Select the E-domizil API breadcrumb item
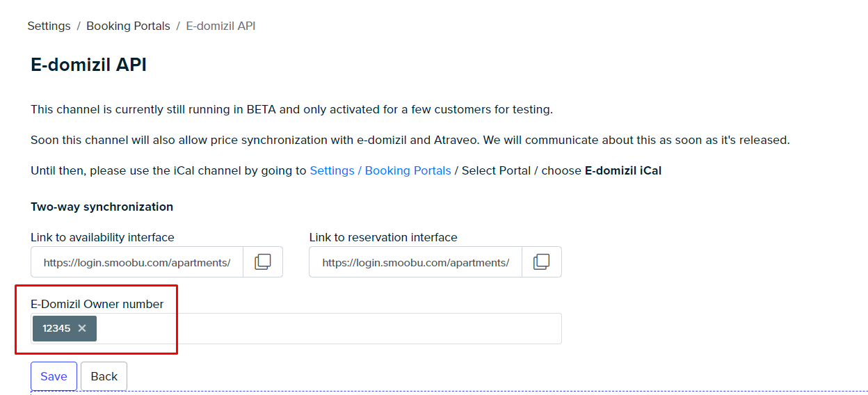Image resolution: width=868 pixels, height=395 pixels. click(220, 26)
